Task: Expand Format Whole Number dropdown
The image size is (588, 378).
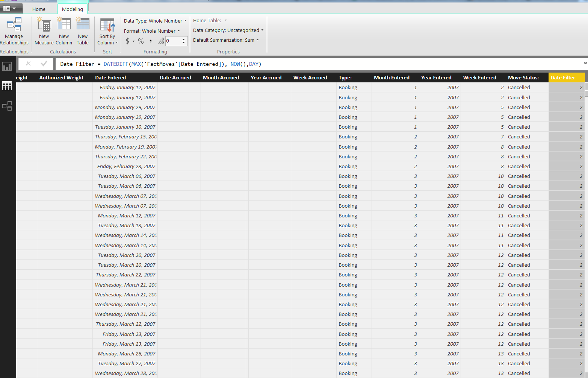Action: [x=152, y=31]
